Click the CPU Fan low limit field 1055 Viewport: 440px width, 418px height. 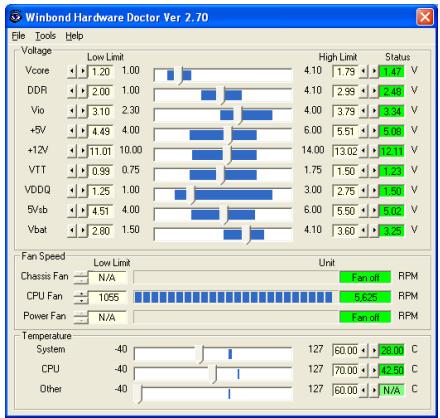point(108,297)
